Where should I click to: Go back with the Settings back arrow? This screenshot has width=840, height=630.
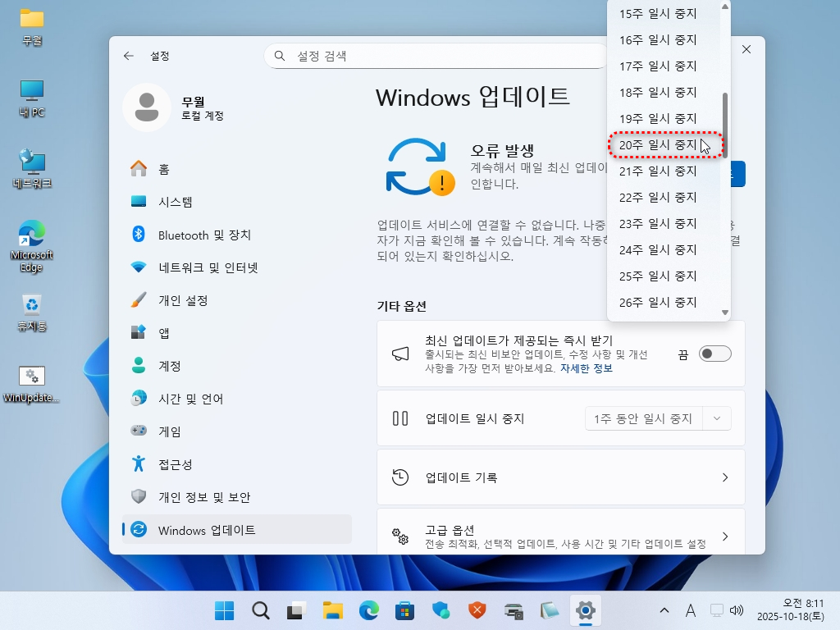click(129, 56)
